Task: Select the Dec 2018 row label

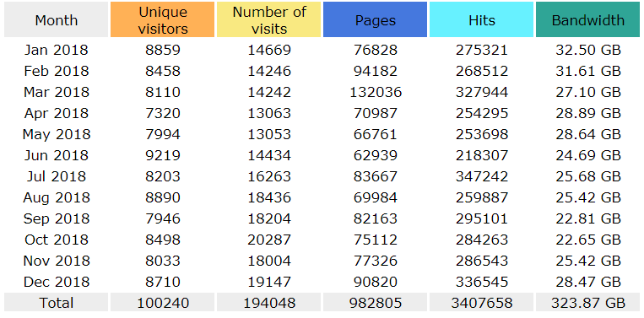Action: 57,283
